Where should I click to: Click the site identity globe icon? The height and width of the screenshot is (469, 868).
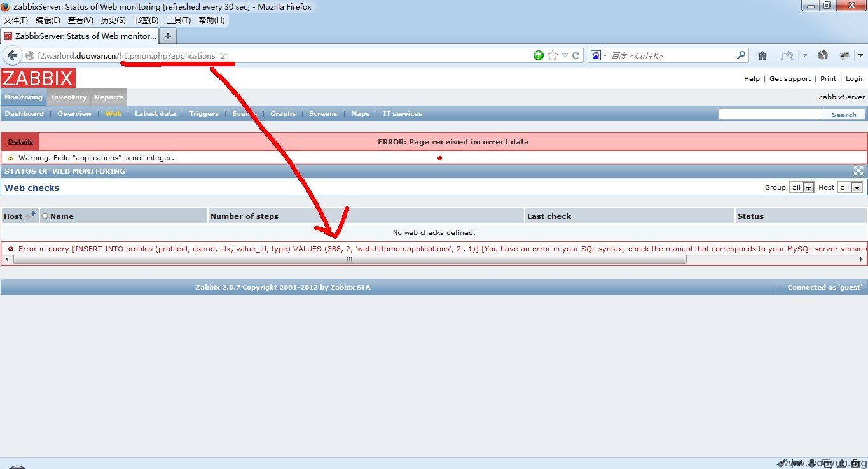(x=30, y=55)
